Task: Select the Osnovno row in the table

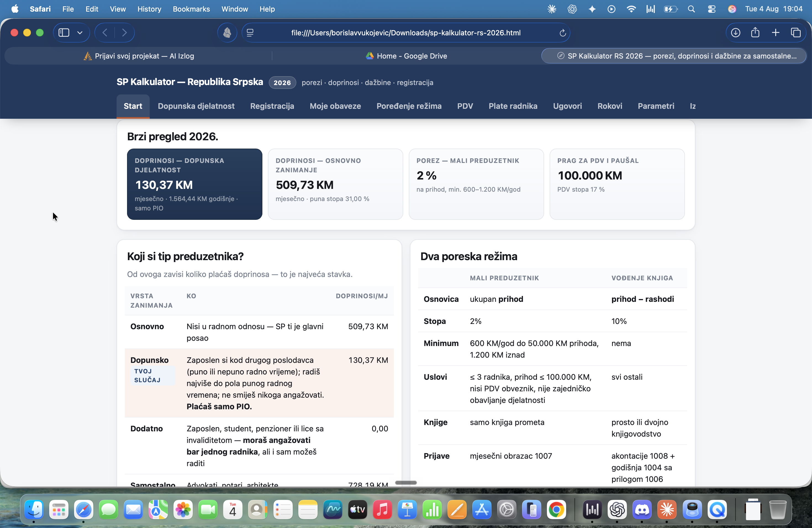Action: [x=259, y=332]
